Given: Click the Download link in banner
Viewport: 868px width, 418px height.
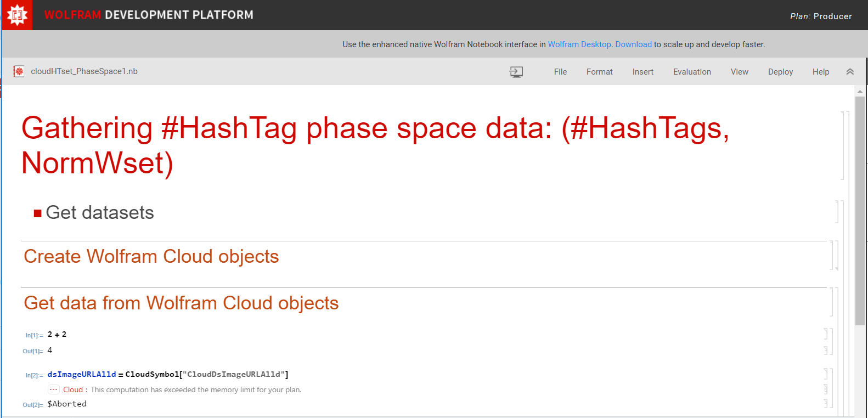Looking at the screenshot, I should coord(634,44).
